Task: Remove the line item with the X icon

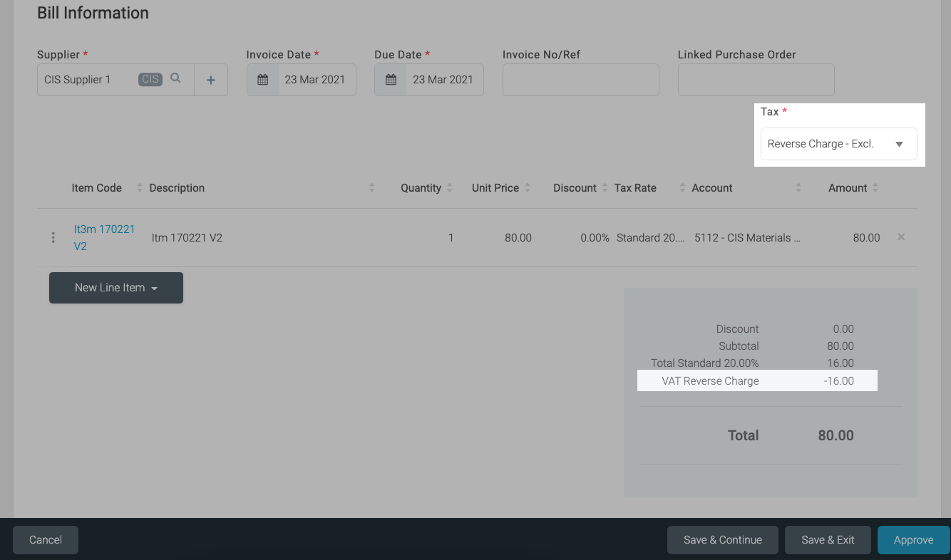Action: (x=900, y=237)
